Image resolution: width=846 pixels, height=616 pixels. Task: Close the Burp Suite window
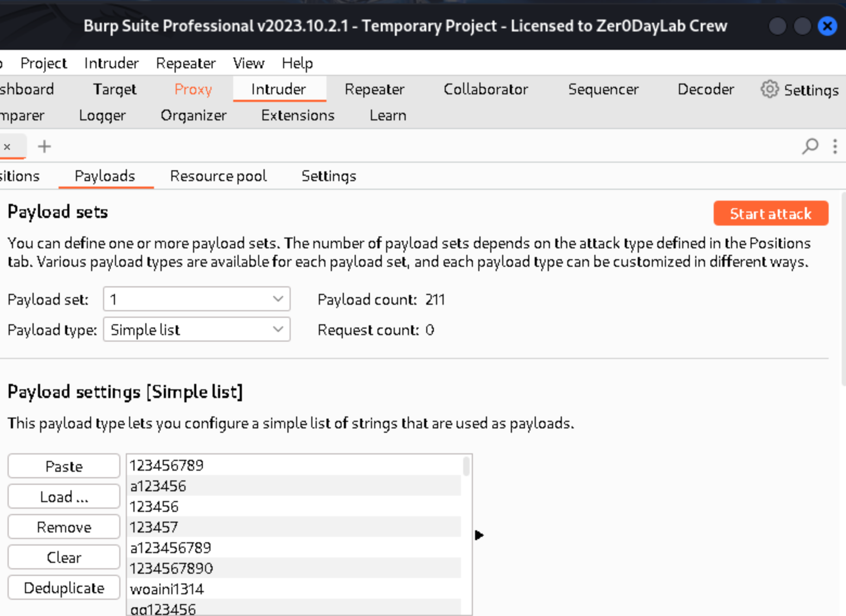827,26
